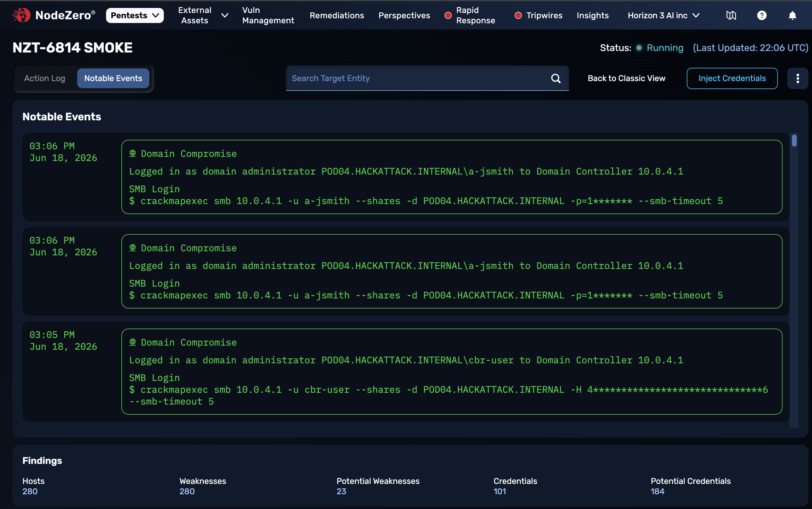Click the cbr-user crackmapexec command line
812x509 pixels.
[448, 395]
